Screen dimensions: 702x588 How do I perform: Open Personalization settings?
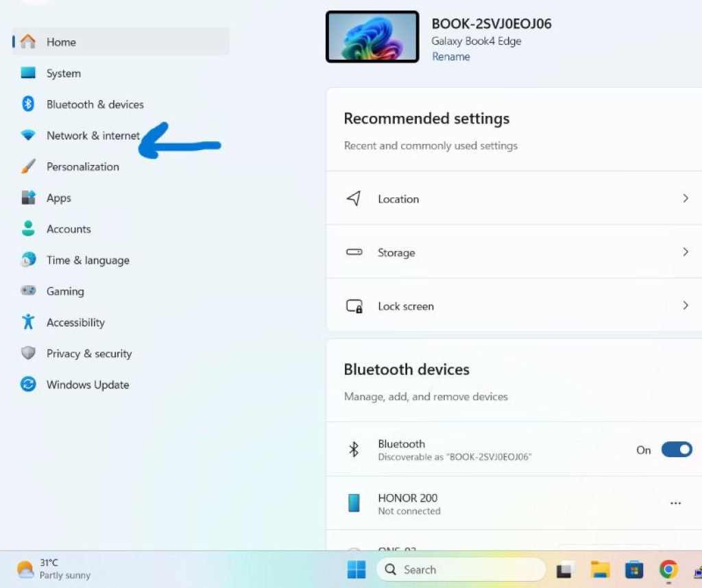coord(121,166)
